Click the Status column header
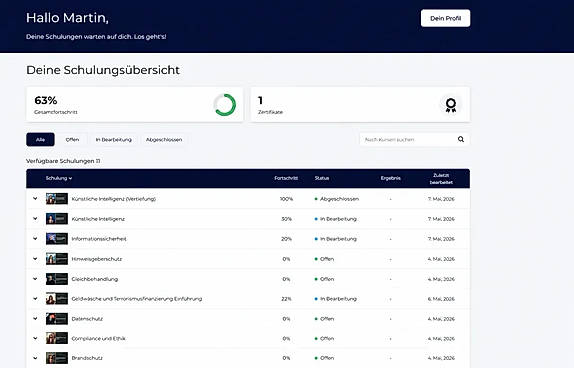 (x=322, y=178)
